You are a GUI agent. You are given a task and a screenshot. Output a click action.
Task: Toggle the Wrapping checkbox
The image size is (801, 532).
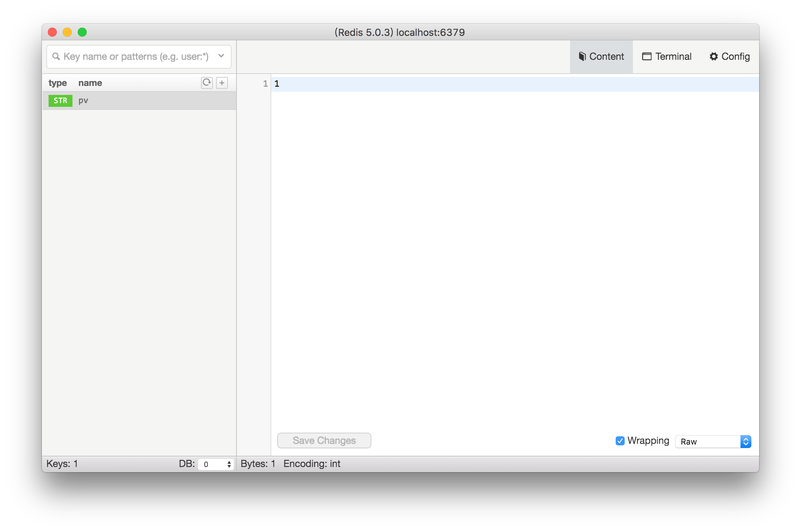tap(620, 441)
